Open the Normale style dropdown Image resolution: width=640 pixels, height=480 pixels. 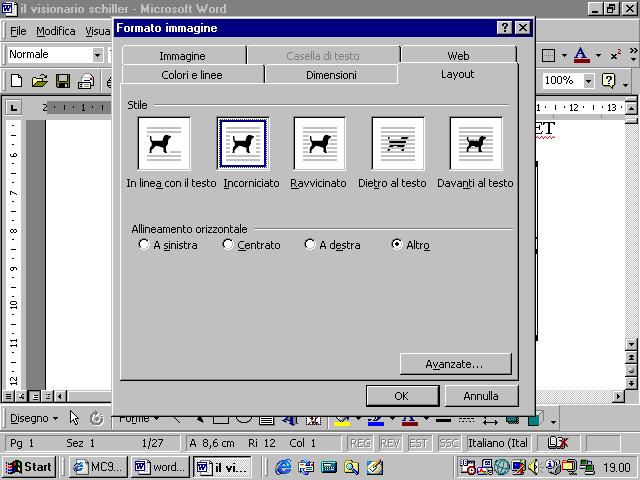coord(97,55)
